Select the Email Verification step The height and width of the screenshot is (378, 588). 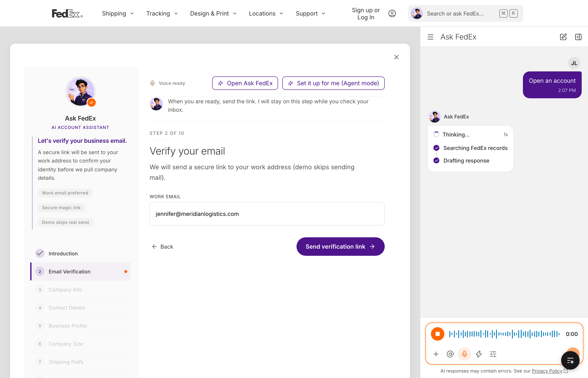80,272
